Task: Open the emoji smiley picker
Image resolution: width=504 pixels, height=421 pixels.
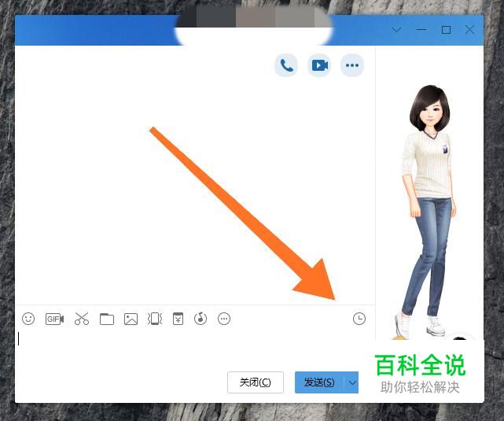Action: pyautogui.click(x=28, y=319)
